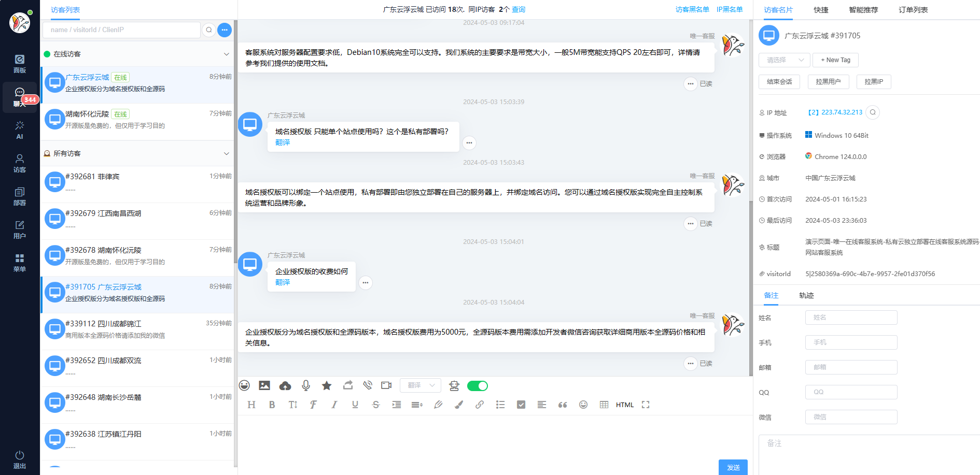Click the text alignment icon
The height and width of the screenshot is (475, 980).
click(x=542, y=405)
